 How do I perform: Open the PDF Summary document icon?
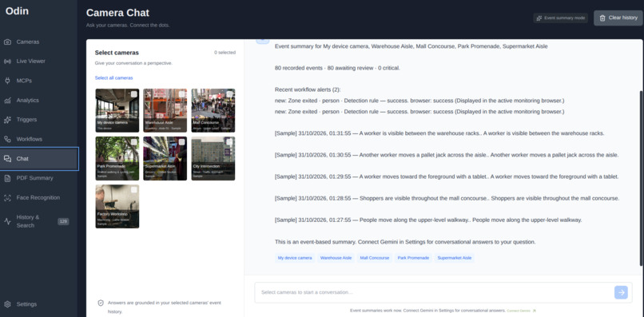point(7,178)
